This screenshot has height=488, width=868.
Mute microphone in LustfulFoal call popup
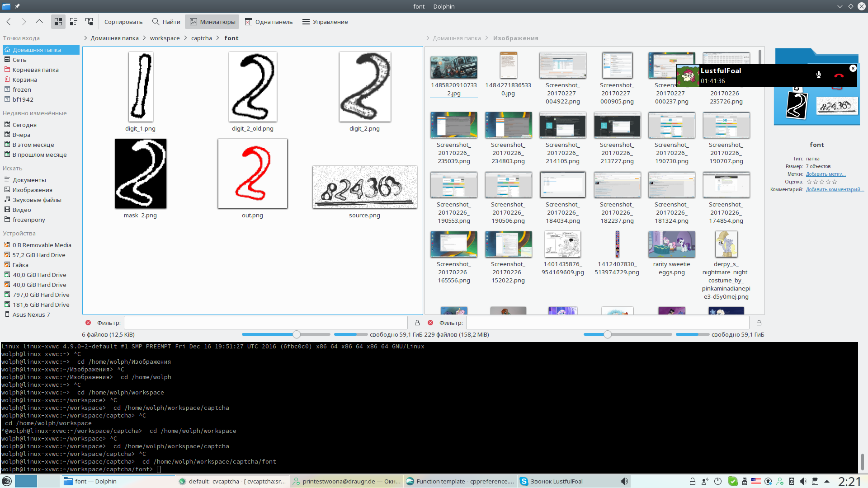(x=818, y=75)
